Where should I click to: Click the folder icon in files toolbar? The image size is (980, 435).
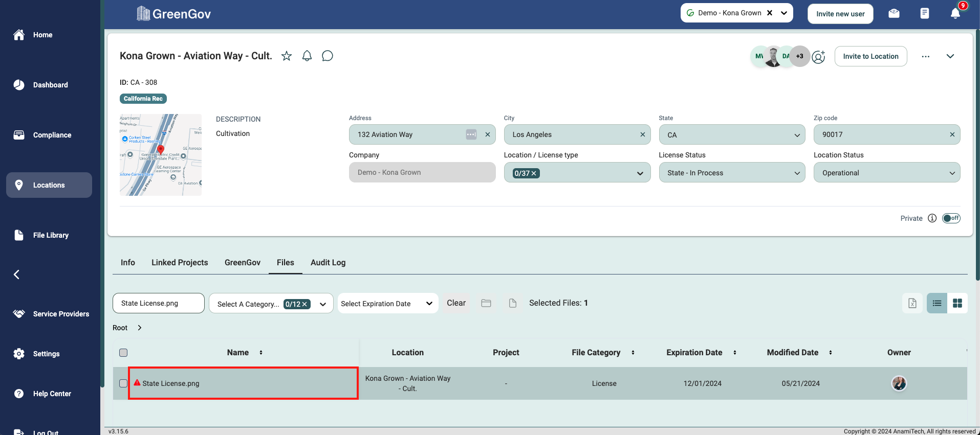click(x=486, y=303)
